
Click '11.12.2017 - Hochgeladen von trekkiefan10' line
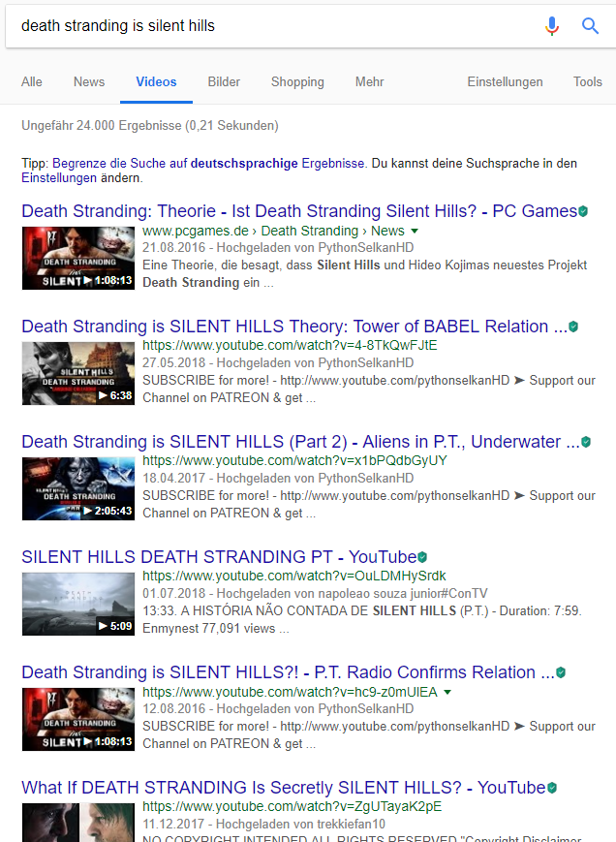click(x=263, y=824)
